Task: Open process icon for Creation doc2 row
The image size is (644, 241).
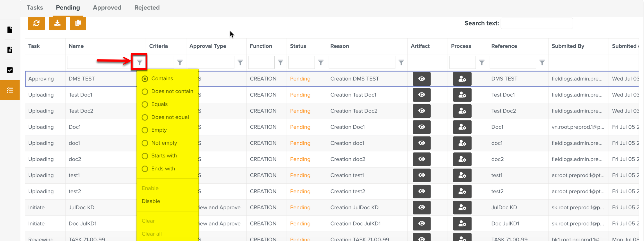Action: pos(462,159)
